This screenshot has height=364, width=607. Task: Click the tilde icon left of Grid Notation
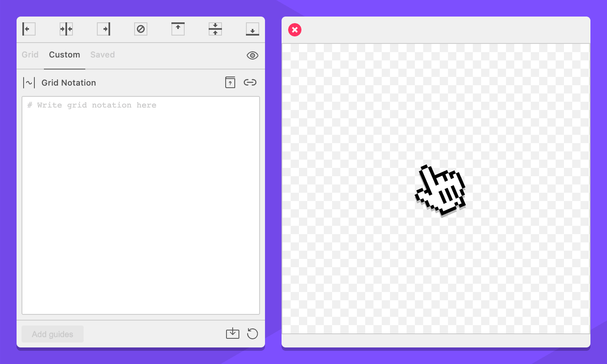[x=29, y=83]
